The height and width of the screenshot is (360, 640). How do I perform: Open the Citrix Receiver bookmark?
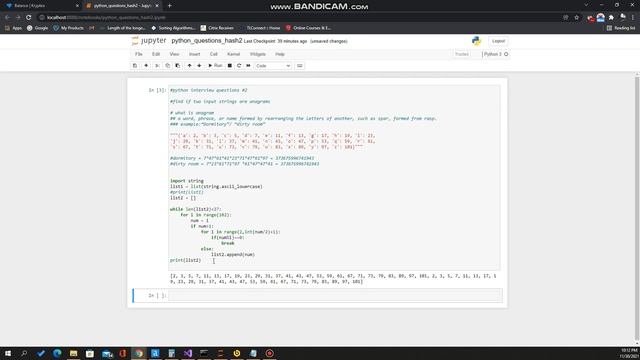[217, 28]
